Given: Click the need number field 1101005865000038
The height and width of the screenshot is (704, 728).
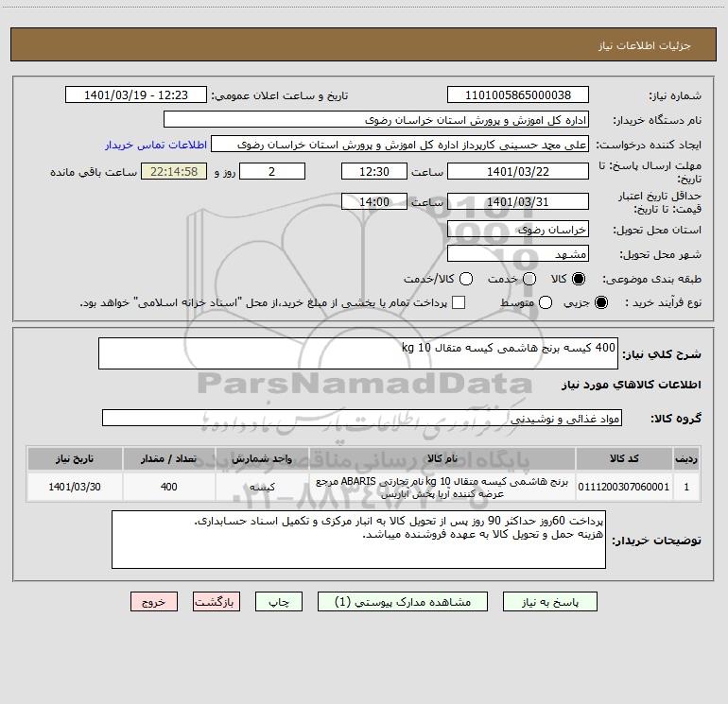Looking at the screenshot, I should [x=518, y=95].
